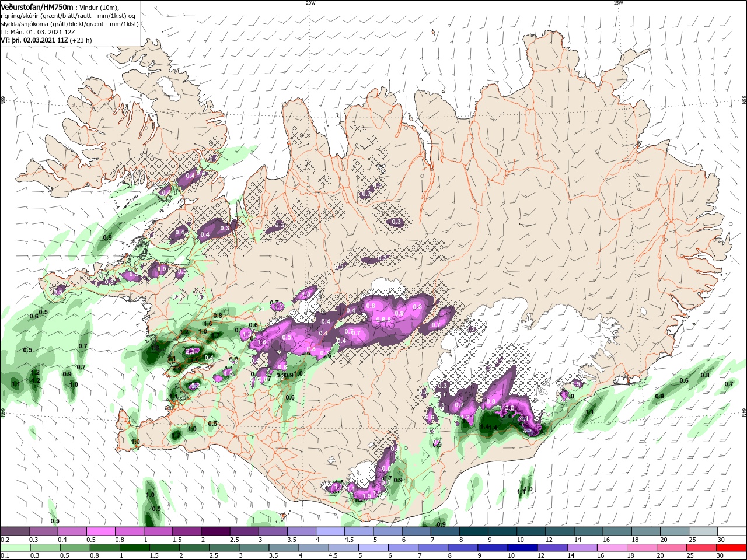
Task: Click the 0.8 green swatch in the lower legend row
Action: pos(105,548)
